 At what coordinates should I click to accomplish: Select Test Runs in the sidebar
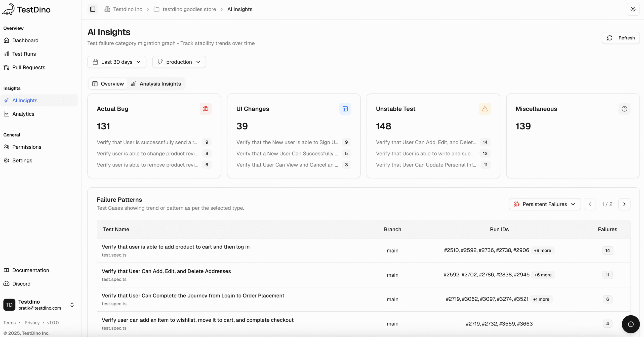pyautogui.click(x=24, y=54)
